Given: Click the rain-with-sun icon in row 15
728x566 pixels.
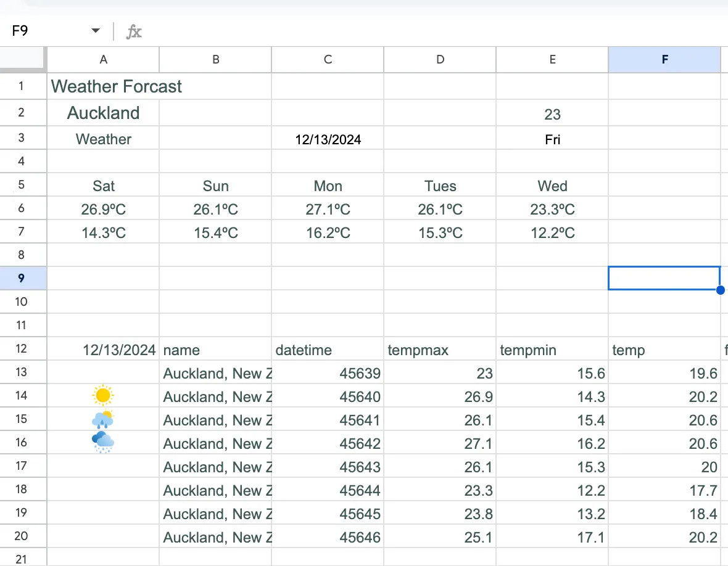Looking at the screenshot, I should click(x=103, y=419).
